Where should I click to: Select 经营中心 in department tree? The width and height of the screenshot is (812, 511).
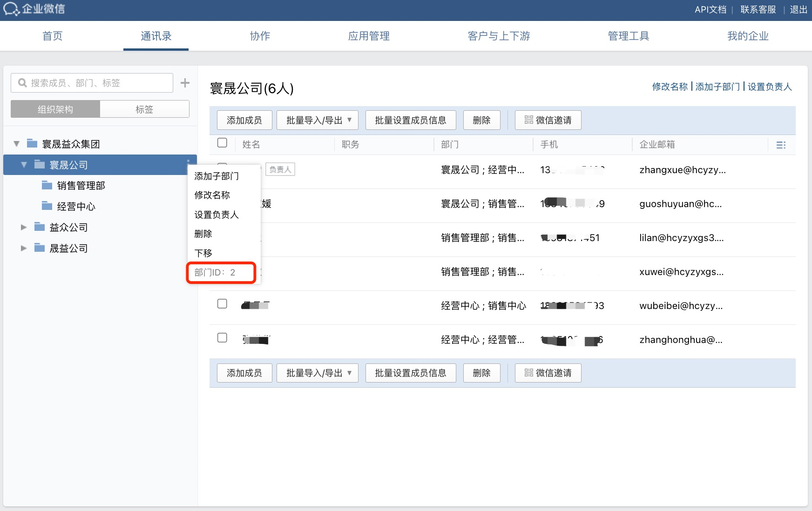coord(76,206)
